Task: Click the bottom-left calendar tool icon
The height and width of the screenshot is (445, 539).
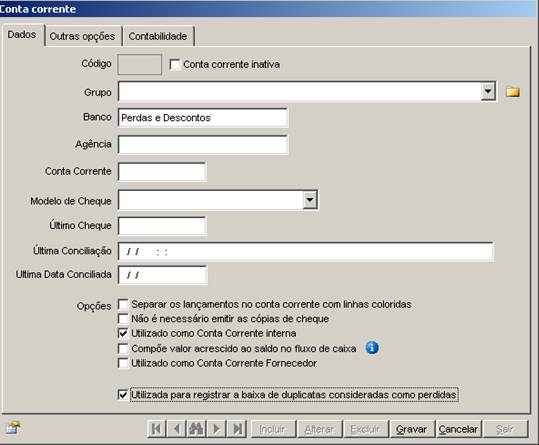Action: tap(13, 427)
